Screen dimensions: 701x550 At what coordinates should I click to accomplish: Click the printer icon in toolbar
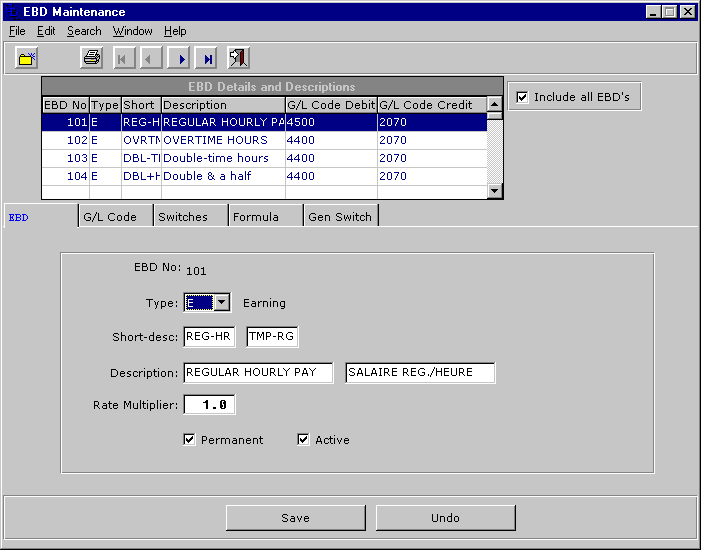[91, 58]
